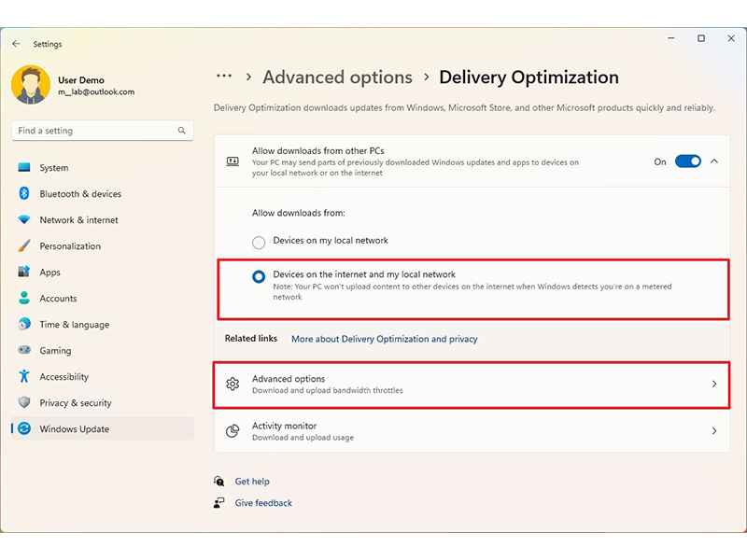747x560 pixels.
Task: Select Devices on my local network
Action: point(259,243)
